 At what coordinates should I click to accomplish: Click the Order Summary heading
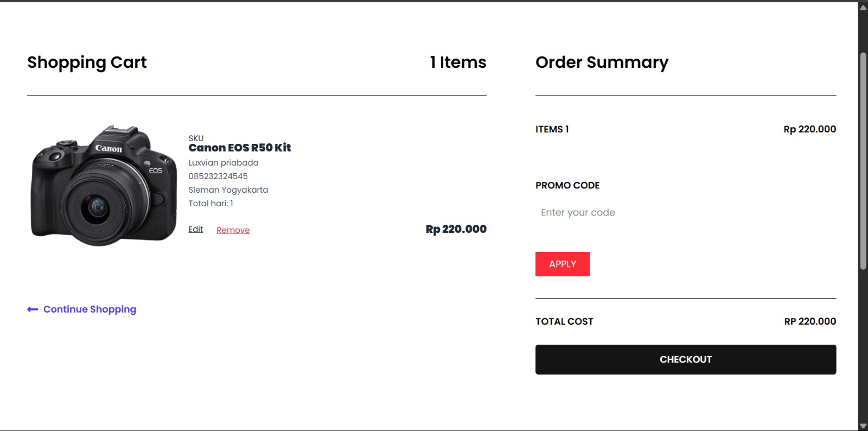[x=602, y=62]
